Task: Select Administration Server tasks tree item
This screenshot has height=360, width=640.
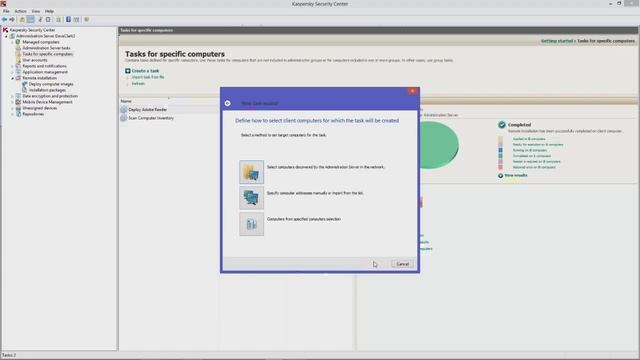Action: point(46,48)
